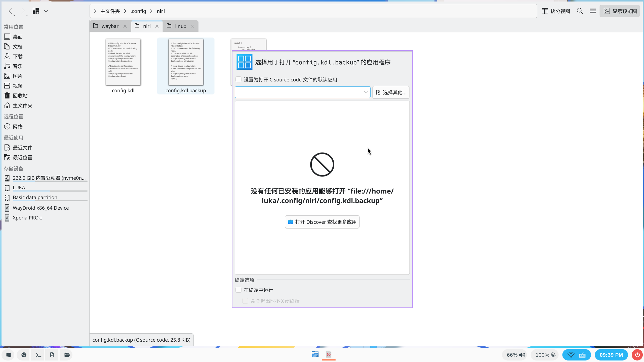
Task: Expand the application combo box arrow
Action: point(366,93)
